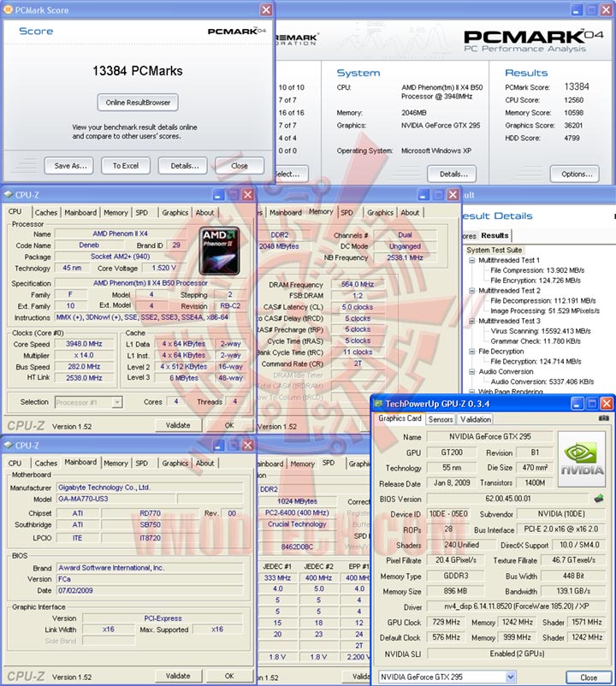Close the CPU-Z Memory window with X
The image size is (616, 686).
453,195
